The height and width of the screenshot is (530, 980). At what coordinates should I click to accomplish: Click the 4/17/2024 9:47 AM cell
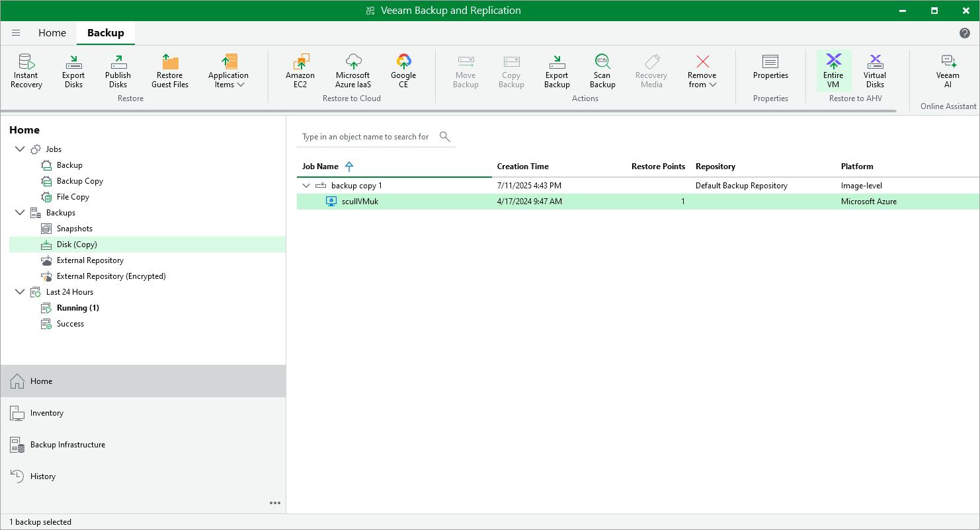(x=530, y=202)
